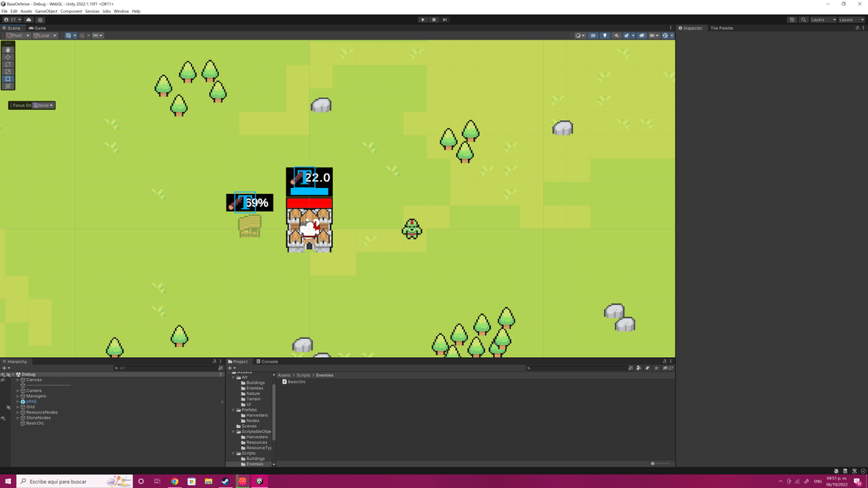868x488 pixels.
Task: Open Gizmos dropdown arrow
Action: coord(671,35)
